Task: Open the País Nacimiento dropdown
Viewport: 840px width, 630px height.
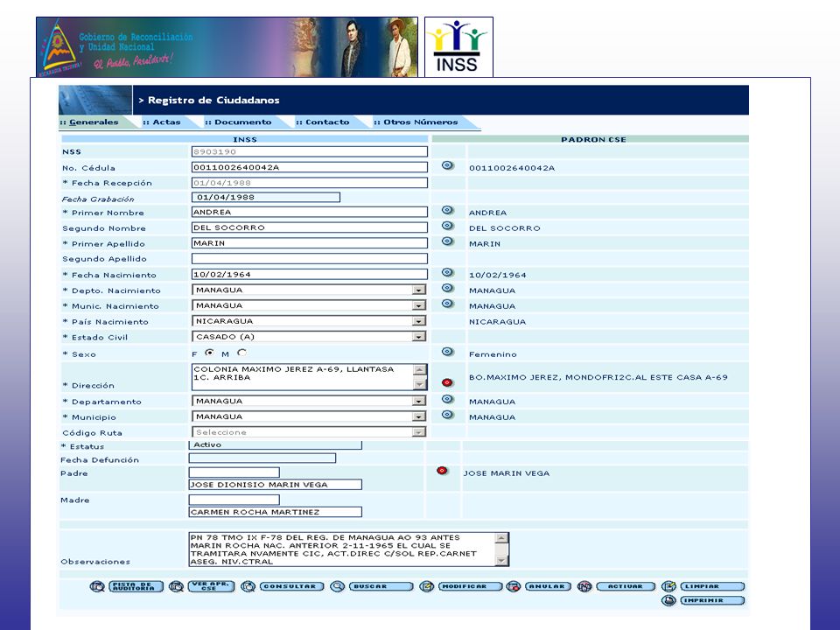Action: [418, 321]
